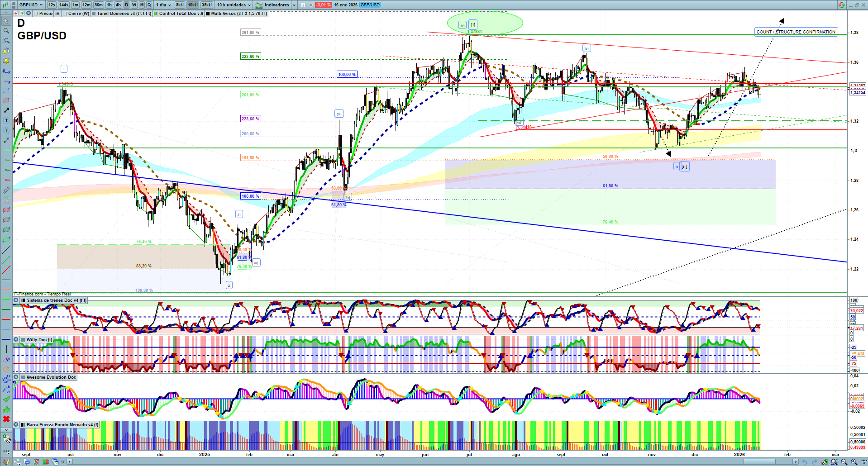The width and height of the screenshot is (868, 466).
Task: Open the Indicadores button
Action: click(272, 5)
